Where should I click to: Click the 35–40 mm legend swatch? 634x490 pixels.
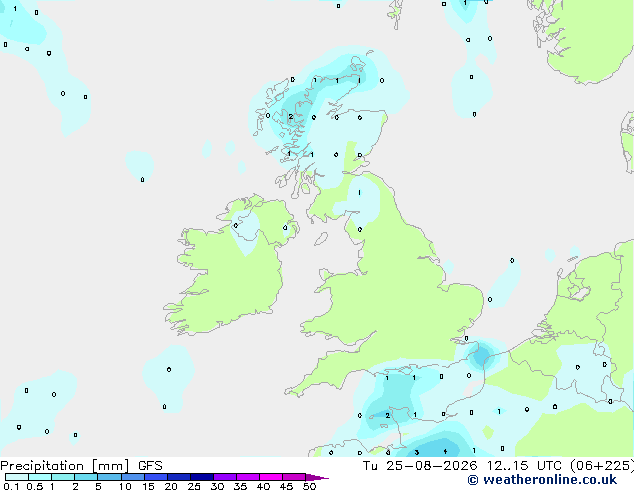[248, 477]
